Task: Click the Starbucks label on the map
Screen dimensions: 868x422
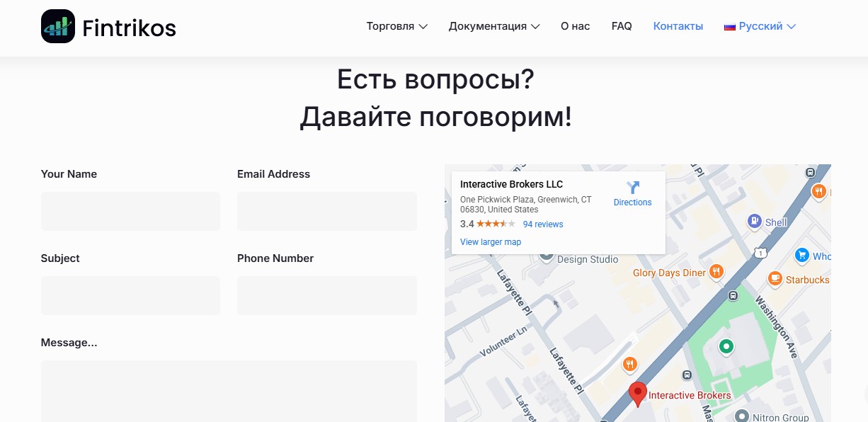Action: pyautogui.click(x=808, y=280)
